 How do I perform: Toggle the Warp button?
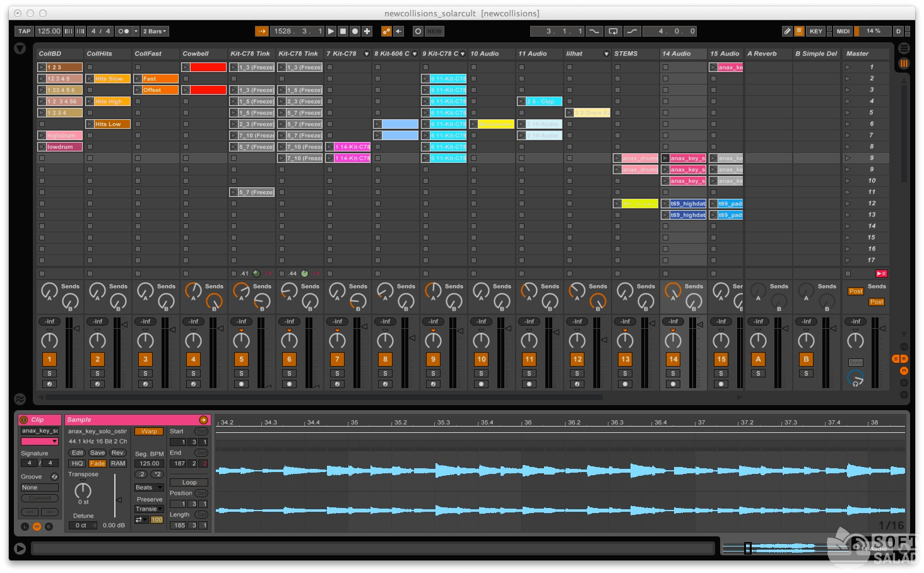point(149,432)
